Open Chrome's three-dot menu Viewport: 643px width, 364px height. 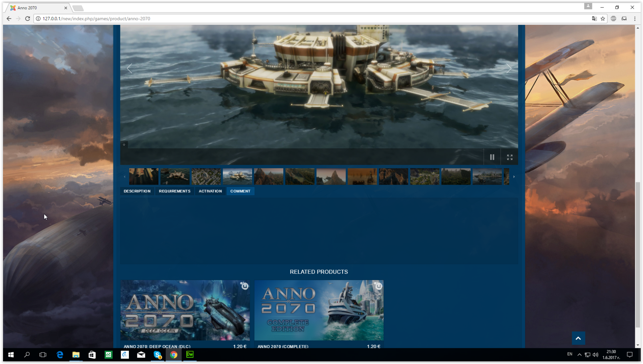(635, 19)
